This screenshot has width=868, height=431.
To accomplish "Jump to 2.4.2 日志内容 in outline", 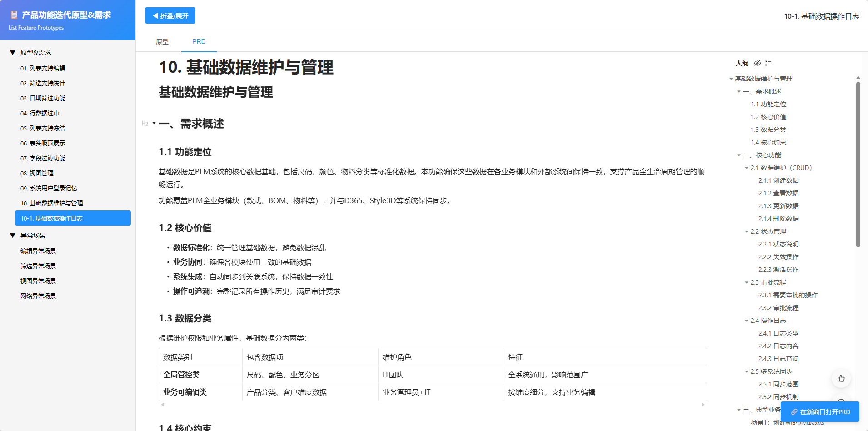I will point(778,346).
